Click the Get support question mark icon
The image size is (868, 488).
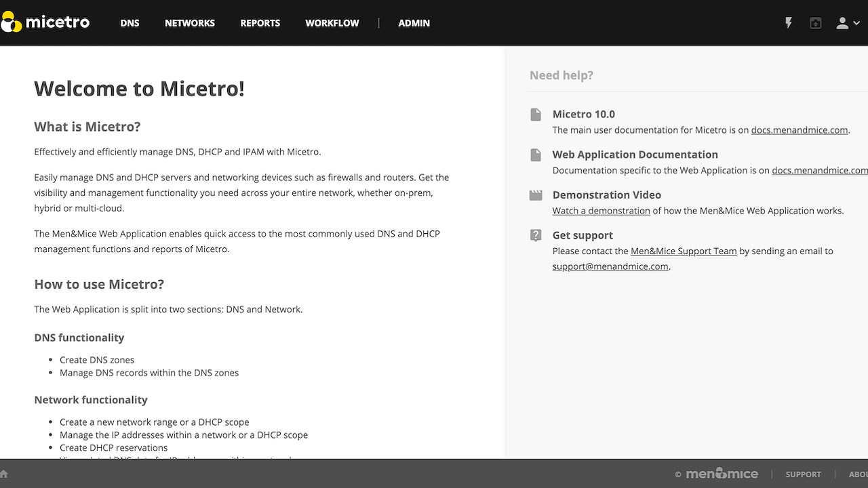[x=536, y=235]
